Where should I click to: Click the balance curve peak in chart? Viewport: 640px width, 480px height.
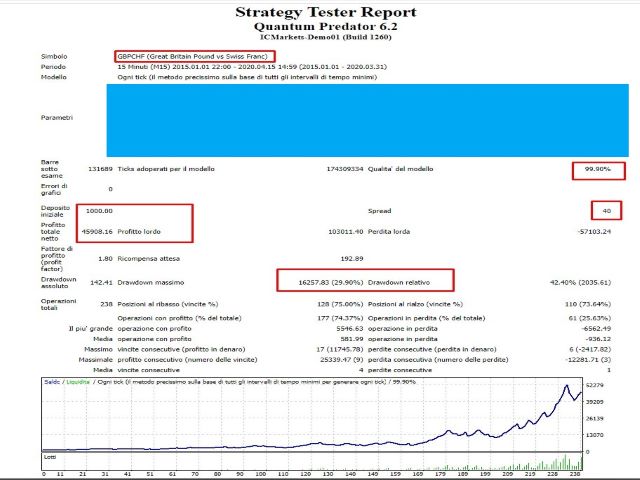[x=567, y=386]
